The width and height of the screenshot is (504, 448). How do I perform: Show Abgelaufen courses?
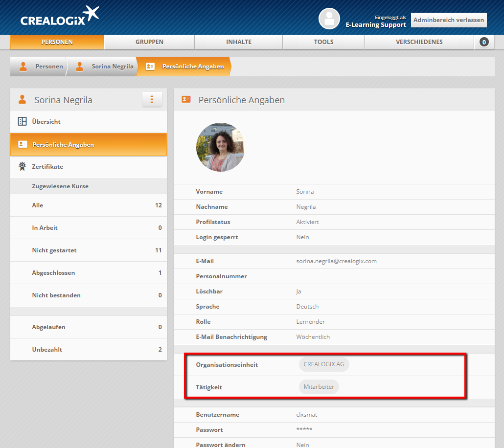click(89, 327)
